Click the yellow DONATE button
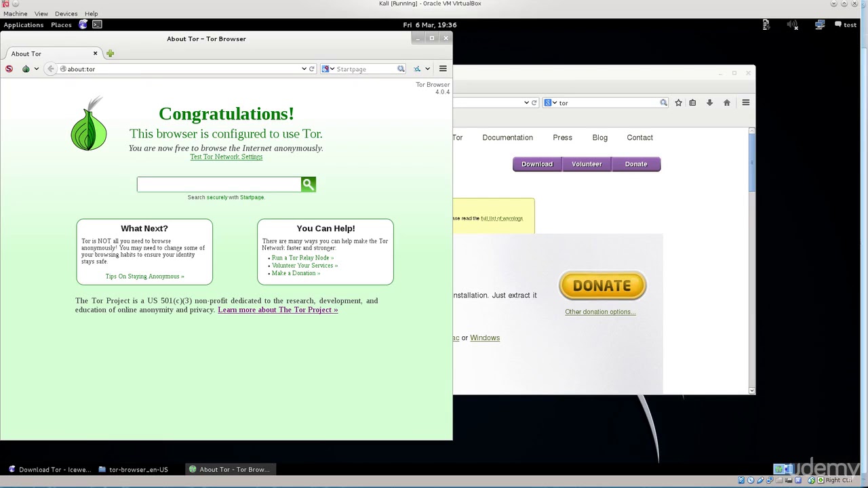 [x=602, y=286]
